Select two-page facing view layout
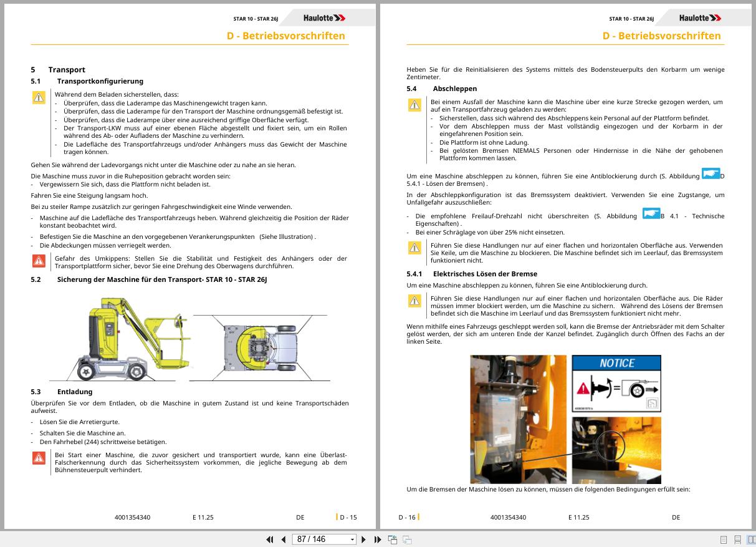The height and width of the screenshot is (547, 756). (x=750, y=540)
